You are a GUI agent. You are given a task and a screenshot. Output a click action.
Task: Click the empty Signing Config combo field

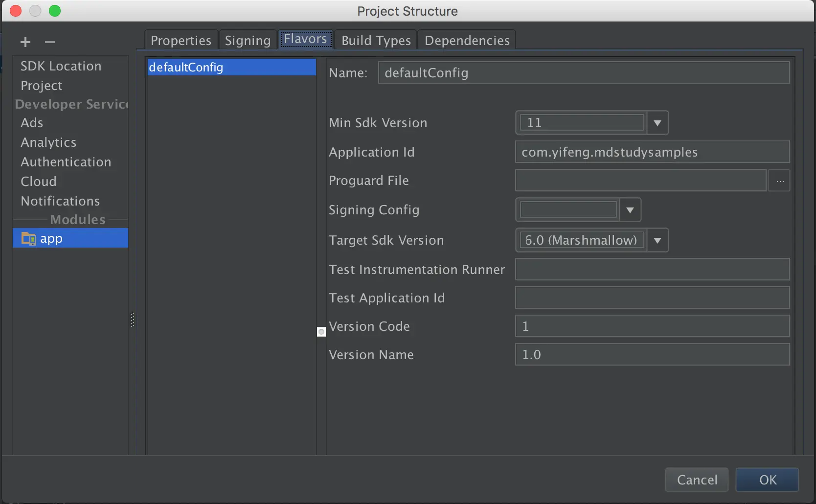coord(568,210)
